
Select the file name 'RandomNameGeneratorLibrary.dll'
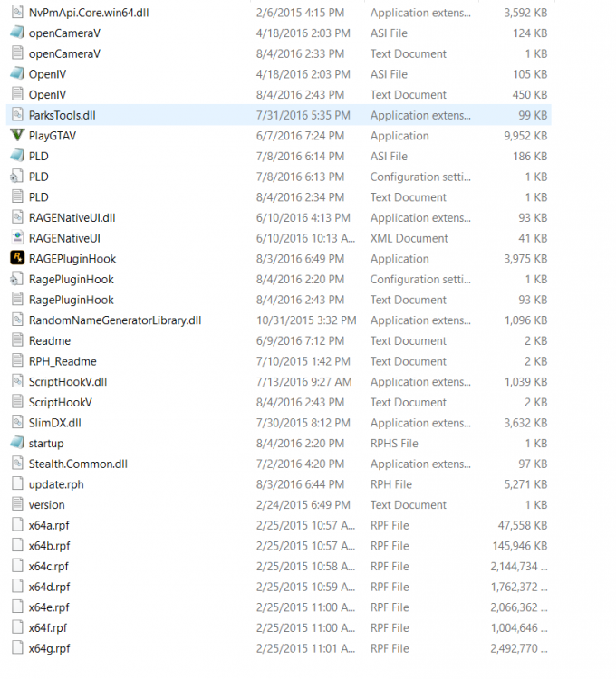[115, 320]
